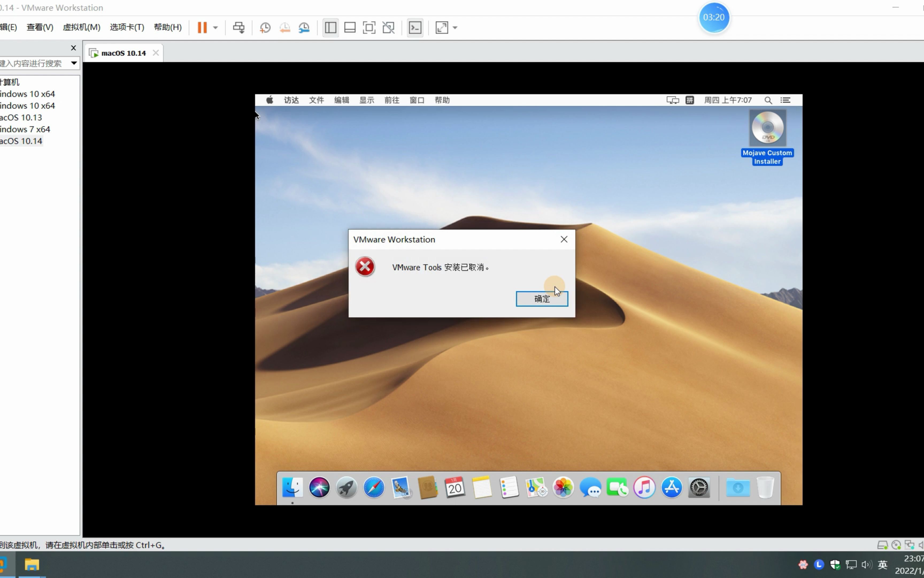Toggle Unity mode toolbar icon
The width and height of the screenshot is (924, 578).
[x=388, y=28]
